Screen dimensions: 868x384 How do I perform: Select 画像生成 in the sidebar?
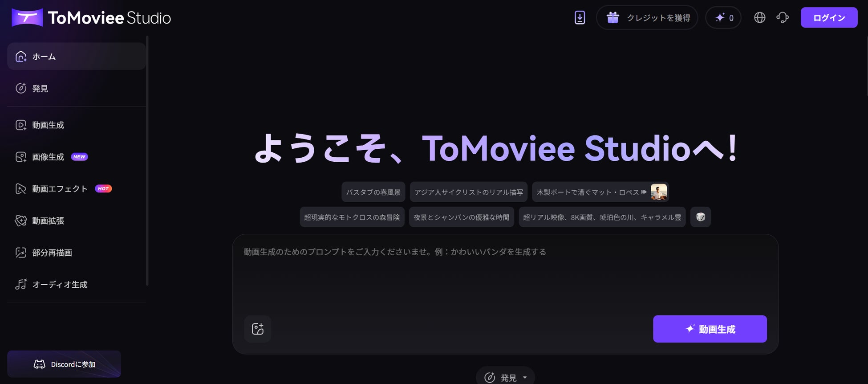(77, 157)
